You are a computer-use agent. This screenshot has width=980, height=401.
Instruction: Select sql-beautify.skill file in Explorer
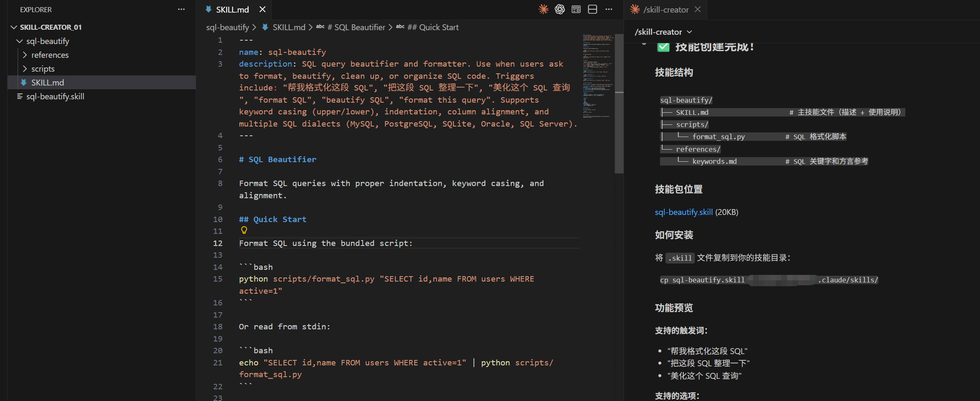click(55, 96)
